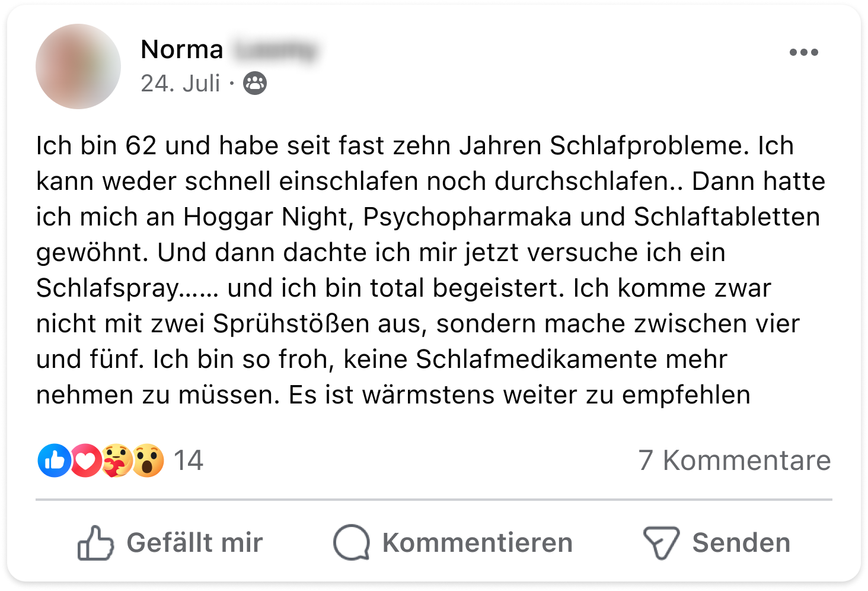The height and width of the screenshot is (591, 868).
Task: Click the group audience icon beside the date
Action: [x=255, y=84]
